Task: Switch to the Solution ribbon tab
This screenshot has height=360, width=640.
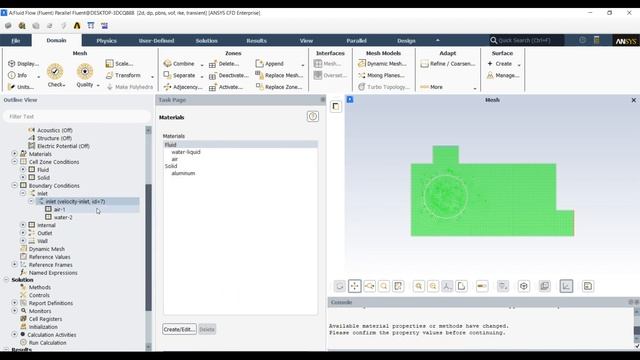Action: (x=207, y=40)
